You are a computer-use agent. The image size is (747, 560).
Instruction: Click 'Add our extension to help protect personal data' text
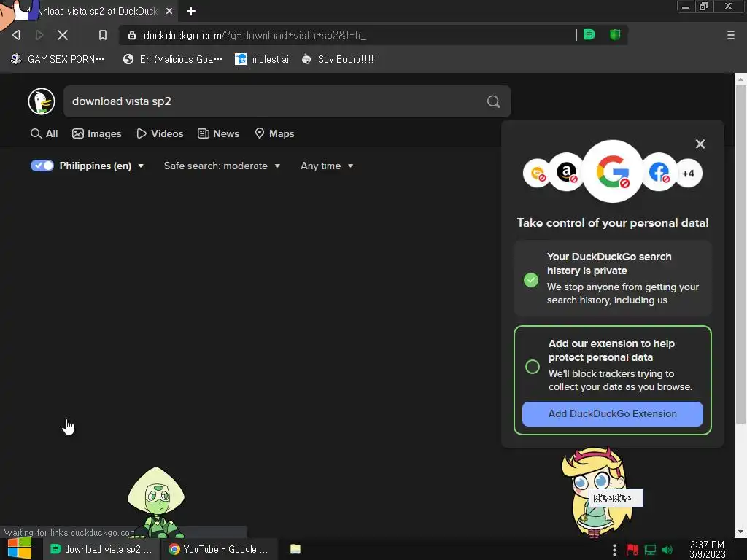click(611, 350)
